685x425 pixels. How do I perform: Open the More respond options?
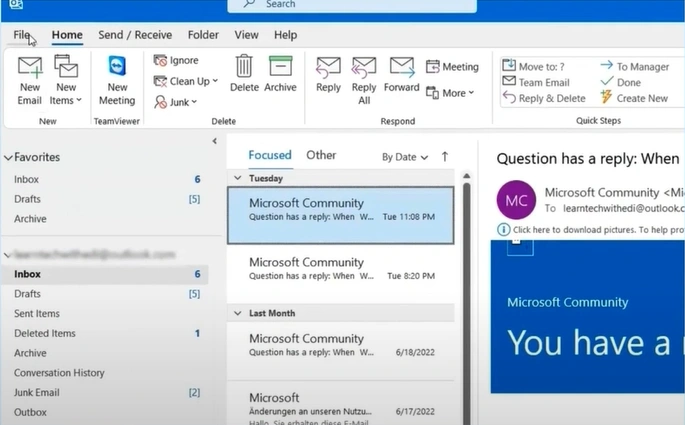[450, 93]
